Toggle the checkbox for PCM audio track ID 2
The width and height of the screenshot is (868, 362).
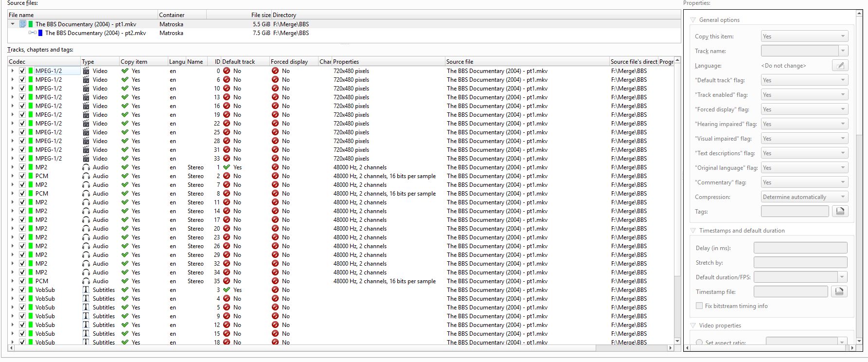click(x=22, y=176)
